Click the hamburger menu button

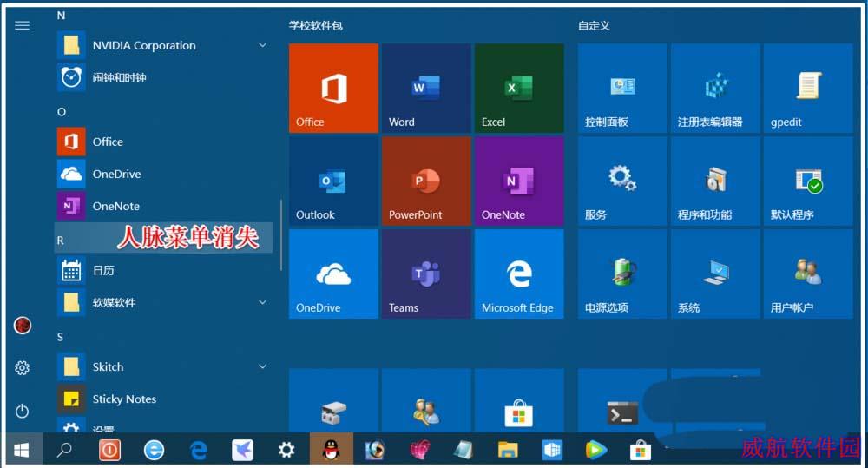(23, 25)
